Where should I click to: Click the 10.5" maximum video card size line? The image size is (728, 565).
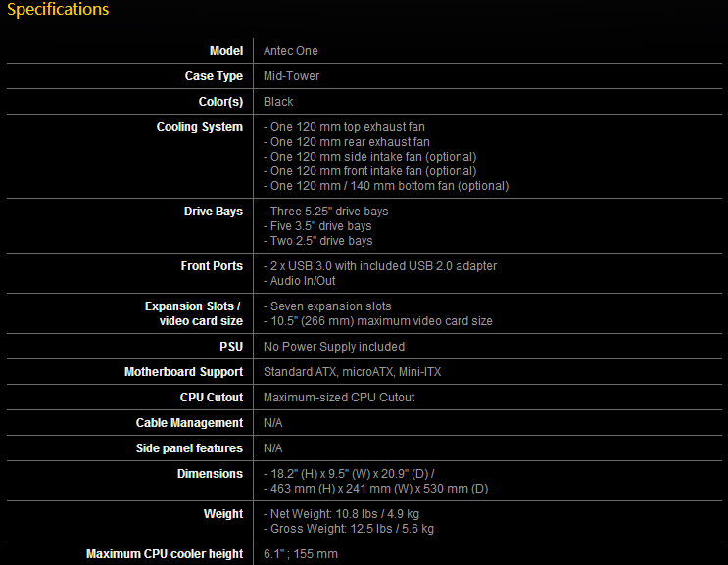378,321
